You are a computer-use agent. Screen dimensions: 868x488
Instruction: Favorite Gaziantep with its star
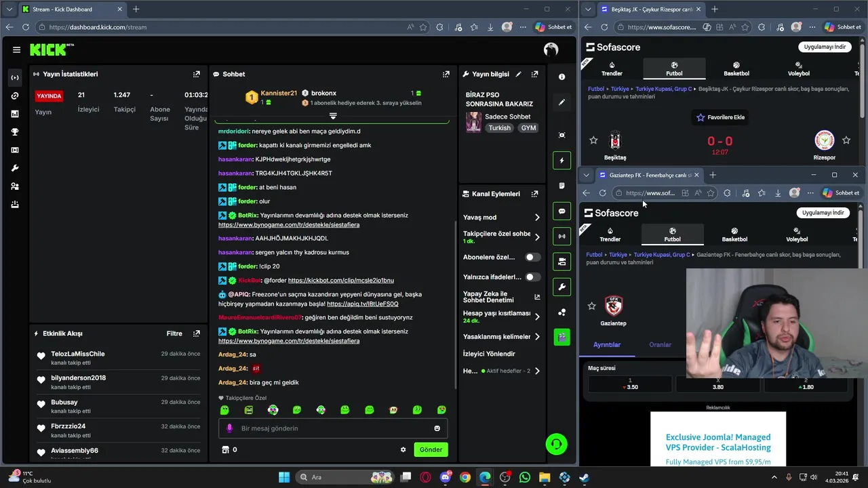(592, 306)
